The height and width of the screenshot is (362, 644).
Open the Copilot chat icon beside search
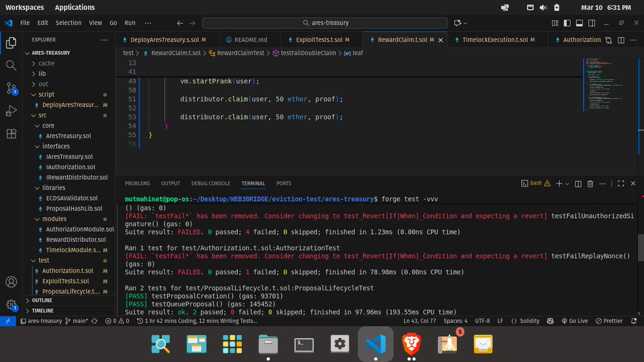pyautogui.click(x=457, y=23)
